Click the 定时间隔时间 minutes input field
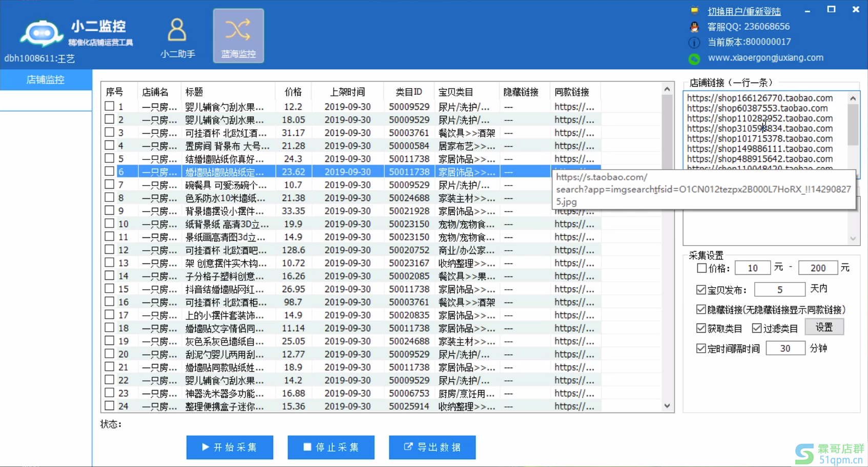Image resolution: width=868 pixels, height=467 pixels. click(785, 349)
